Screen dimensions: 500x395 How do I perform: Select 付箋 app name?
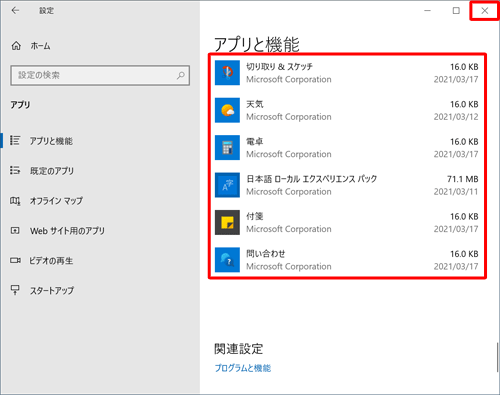255,216
